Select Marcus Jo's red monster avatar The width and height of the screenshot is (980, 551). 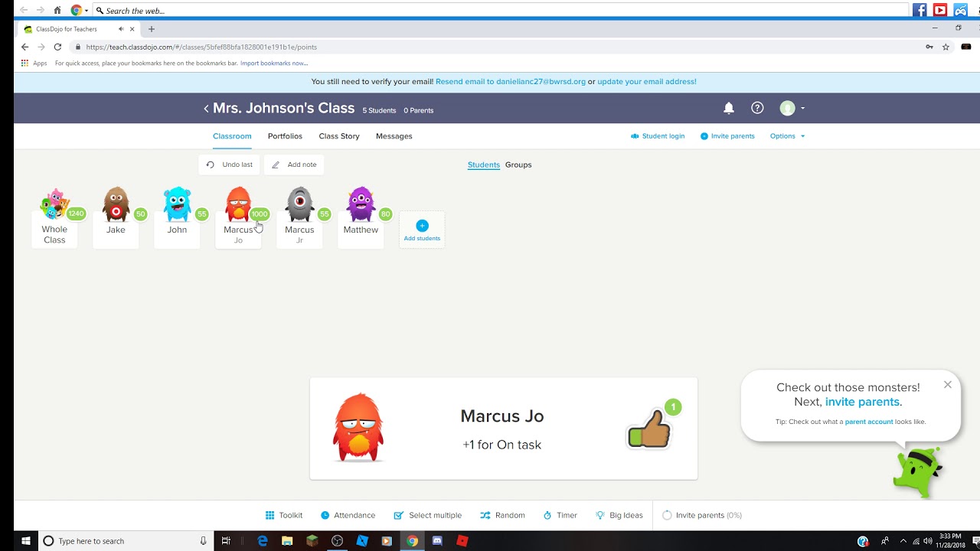point(238,204)
